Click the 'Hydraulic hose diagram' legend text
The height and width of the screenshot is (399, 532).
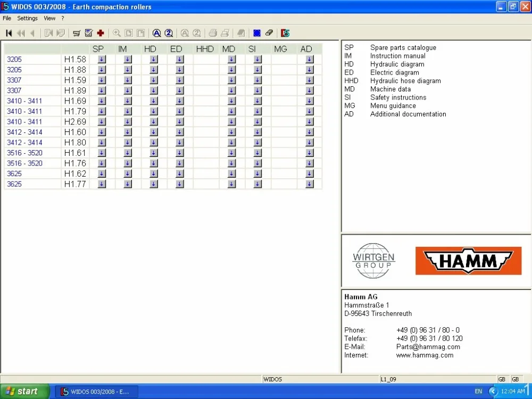click(x=405, y=81)
